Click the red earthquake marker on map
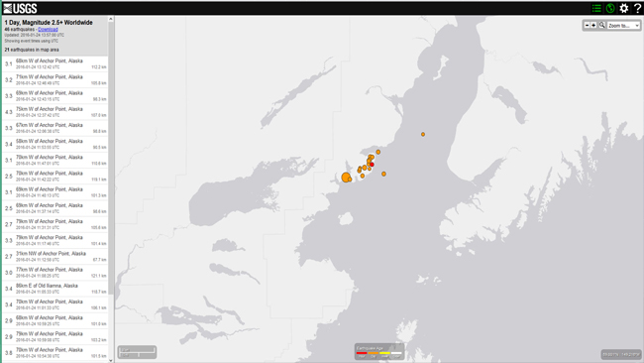 pyautogui.click(x=373, y=165)
